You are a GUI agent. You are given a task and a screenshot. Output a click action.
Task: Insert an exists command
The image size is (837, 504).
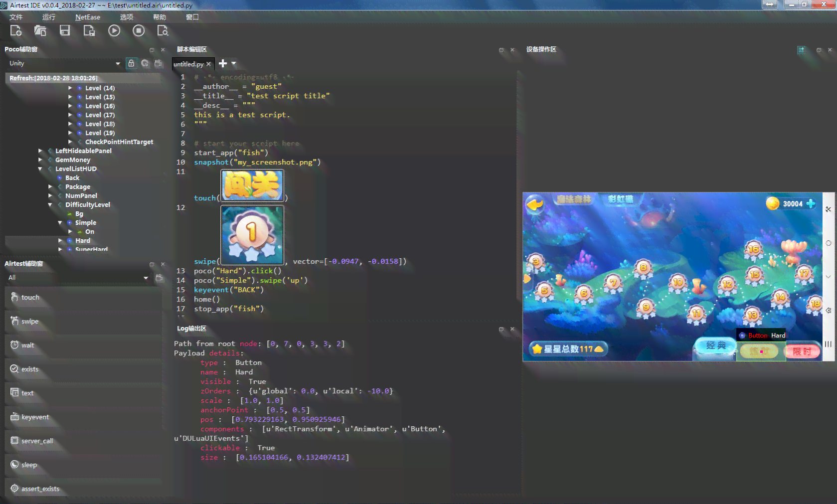84,369
